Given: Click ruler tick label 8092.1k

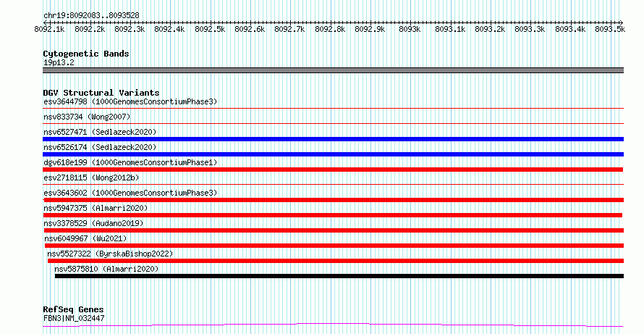Looking at the screenshot, I should (x=49, y=29).
